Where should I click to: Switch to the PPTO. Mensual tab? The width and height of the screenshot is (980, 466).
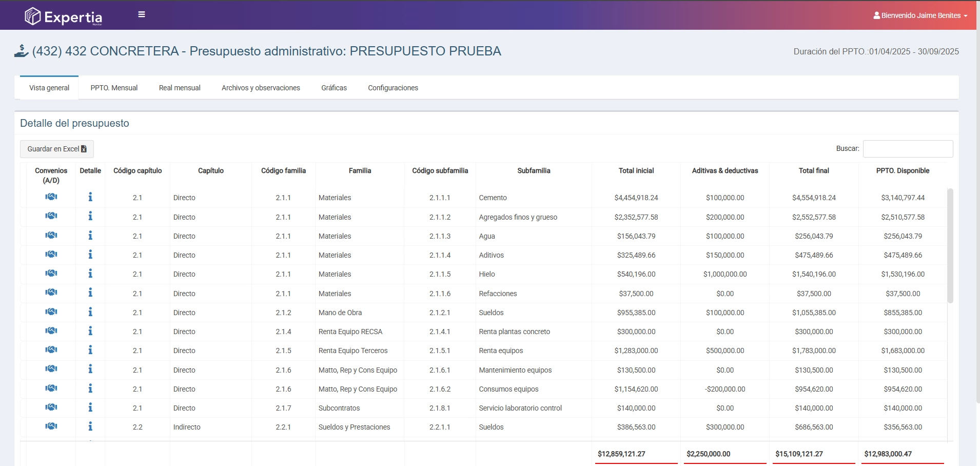tap(114, 88)
